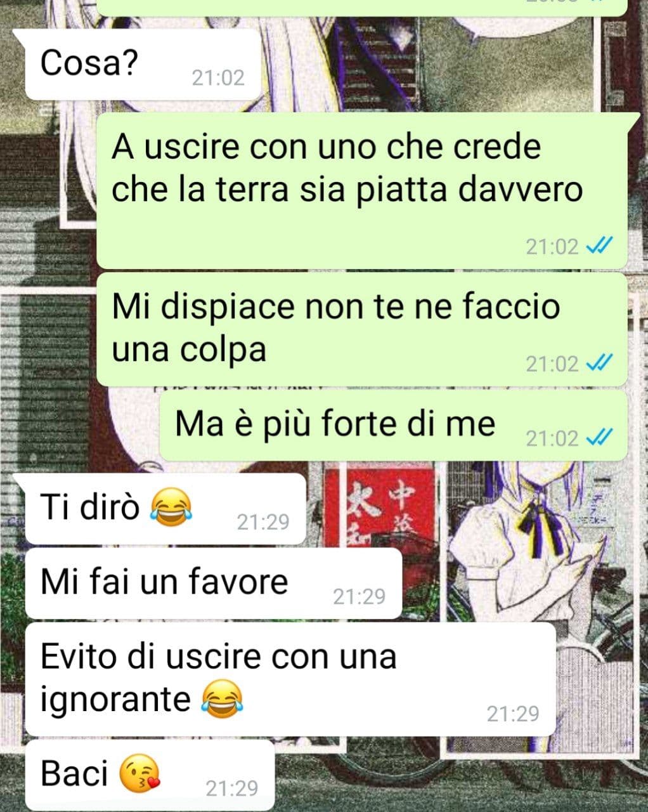648x812 pixels.
Task: Select the "Mi fai un favore" message
Action: (x=214, y=583)
